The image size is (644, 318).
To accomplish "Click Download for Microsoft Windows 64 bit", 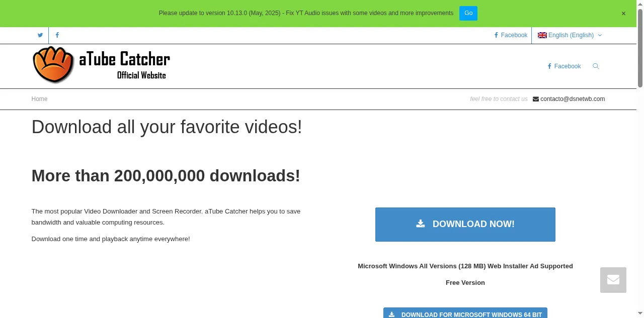I will click(x=465, y=313).
